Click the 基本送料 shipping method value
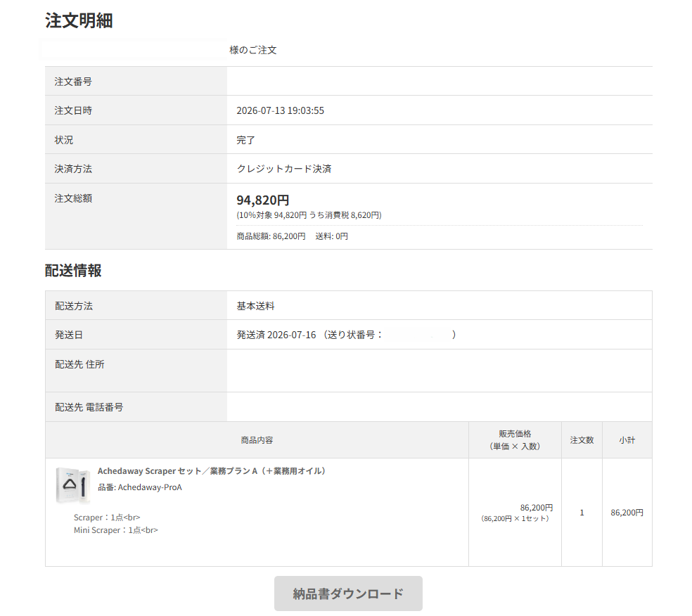692x616 pixels. pyautogui.click(x=255, y=306)
